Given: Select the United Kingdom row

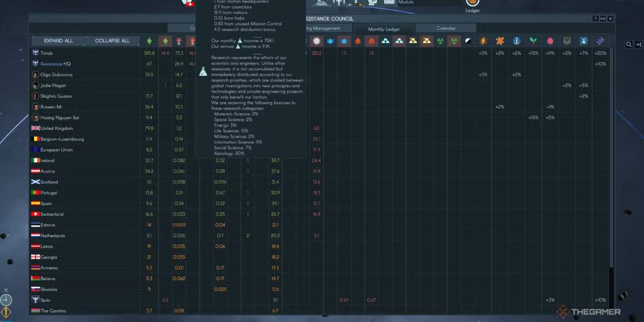Looking at the screenshot, I should click(320, 128).
